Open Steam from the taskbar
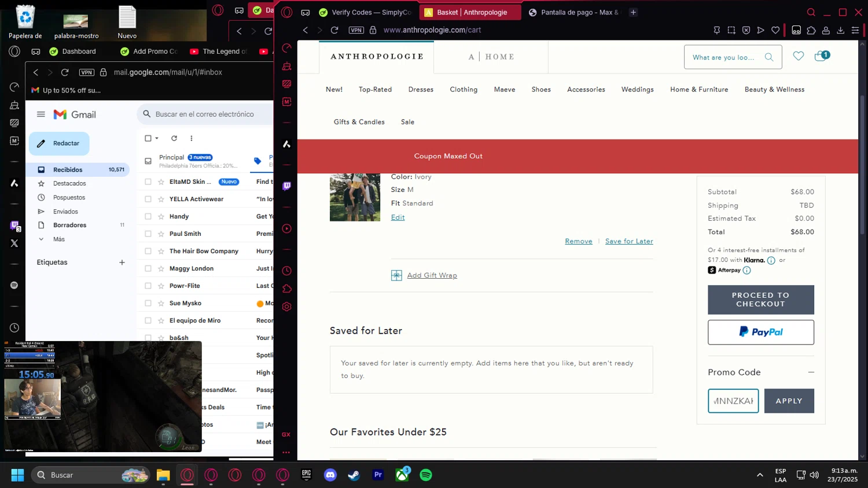Image resolution: width=868 pixels, height=488 pixels. pyautogui.click(x=354, y=475)
